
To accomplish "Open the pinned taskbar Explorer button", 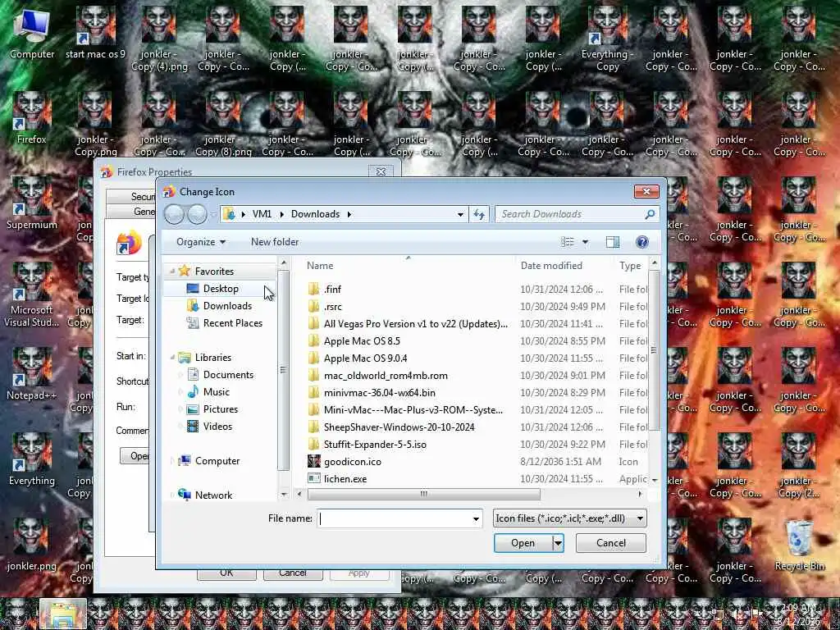I will pos(62,614).
